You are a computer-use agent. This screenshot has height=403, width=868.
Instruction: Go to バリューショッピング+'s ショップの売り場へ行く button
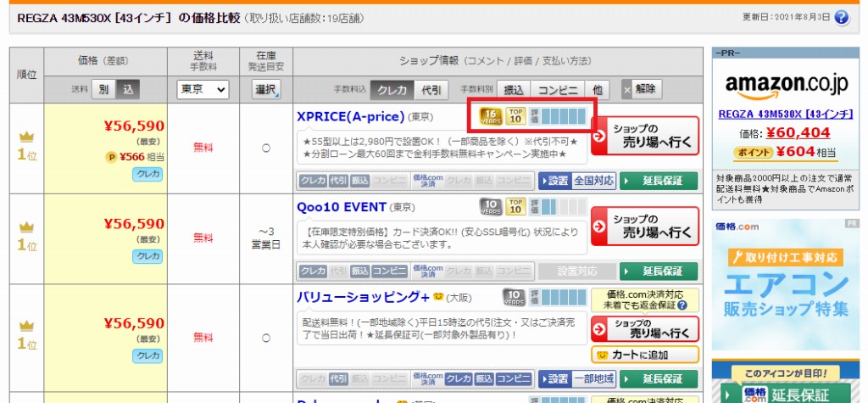coord(645,328)
